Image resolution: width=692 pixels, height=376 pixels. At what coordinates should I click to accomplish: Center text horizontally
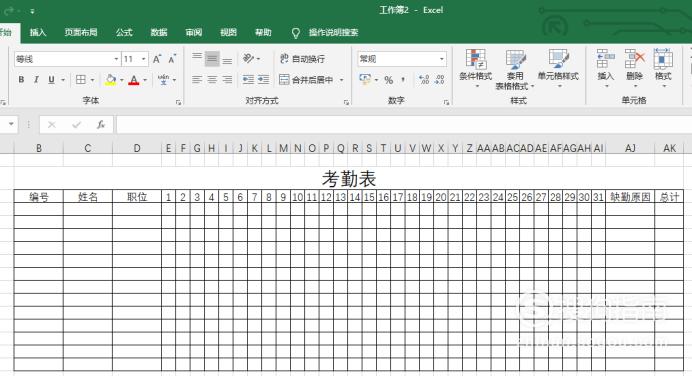tap(212, 79)
